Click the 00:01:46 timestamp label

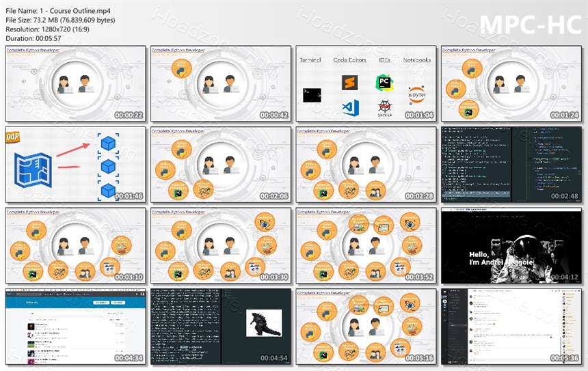[x=129, y=196]
